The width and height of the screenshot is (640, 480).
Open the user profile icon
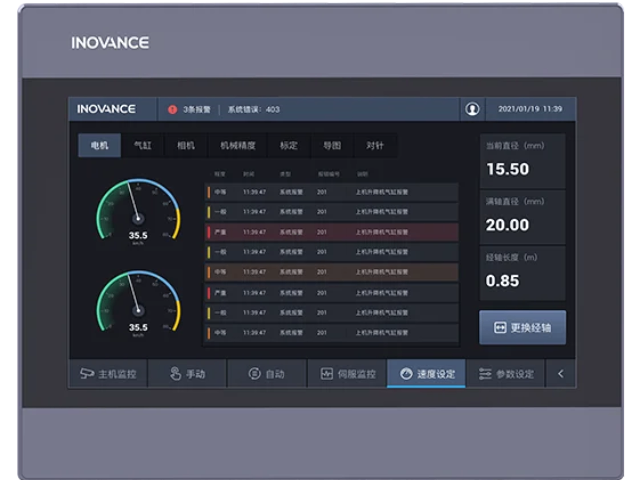click(x=472, y=109)
